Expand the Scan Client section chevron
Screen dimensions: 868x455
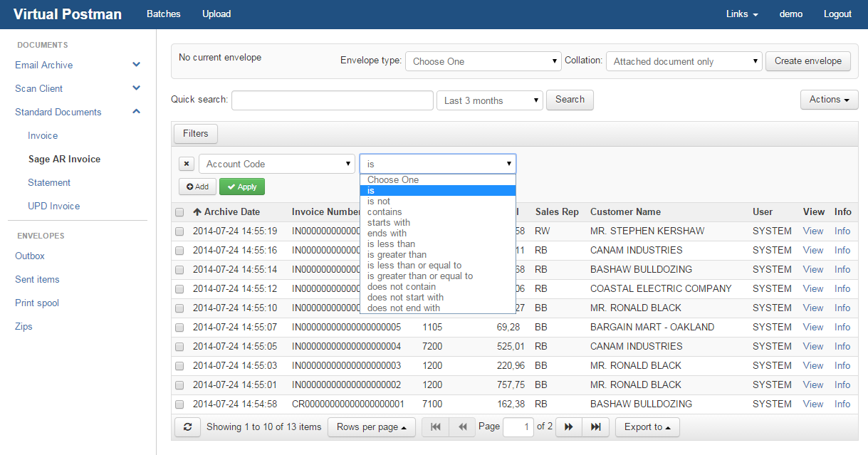[x=137, y=88]
